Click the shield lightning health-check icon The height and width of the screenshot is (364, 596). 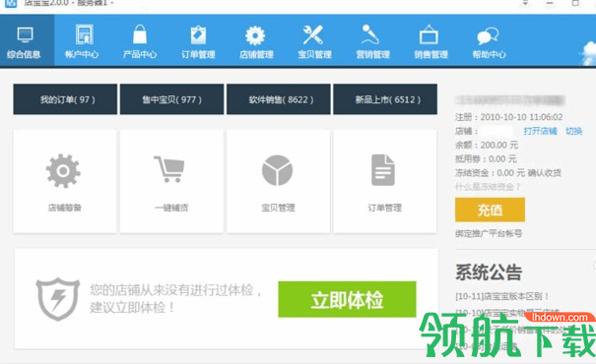tap(58, 299)
